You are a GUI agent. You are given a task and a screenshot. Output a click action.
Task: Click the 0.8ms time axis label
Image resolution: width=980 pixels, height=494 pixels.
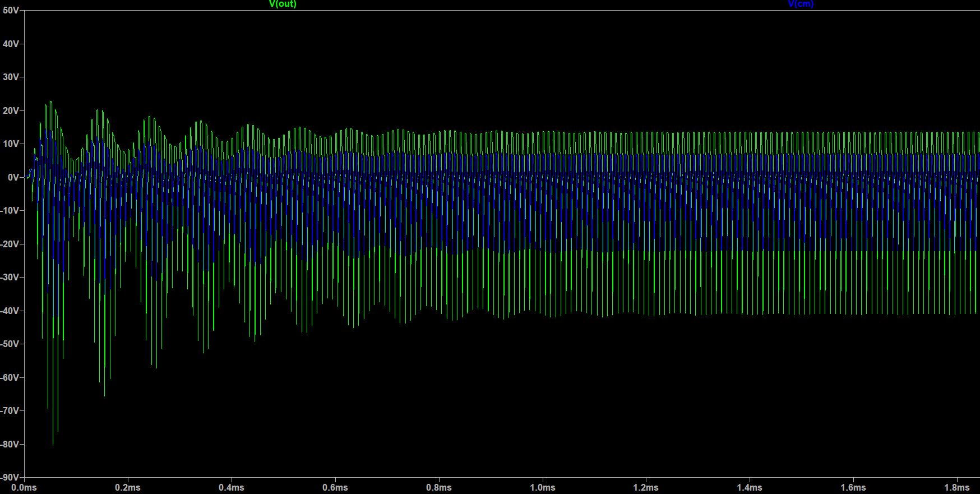click(x=439, y=488)
